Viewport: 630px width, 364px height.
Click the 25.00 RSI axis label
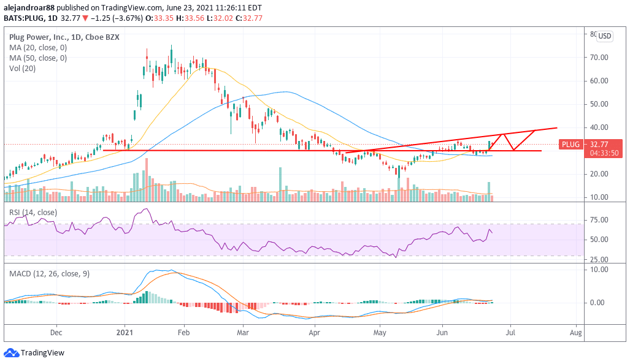tap(599, 260)
